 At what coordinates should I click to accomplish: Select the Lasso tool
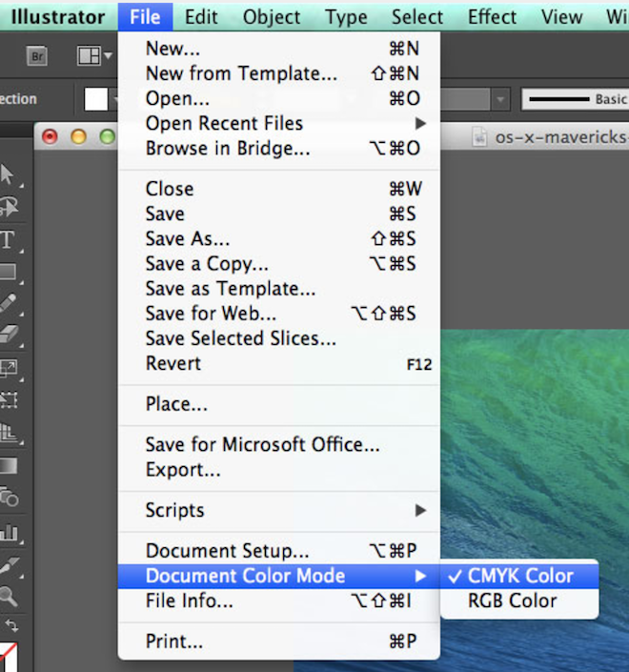[x=9, y=207]
